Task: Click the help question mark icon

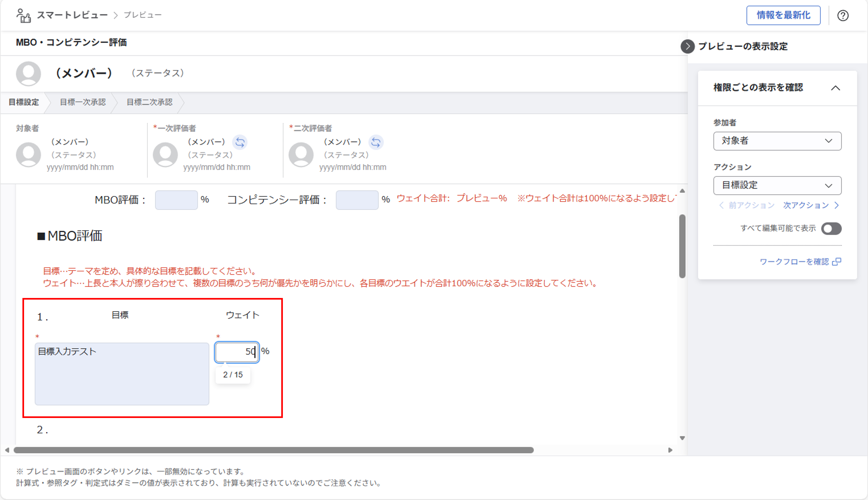Action: pos(843,15)
